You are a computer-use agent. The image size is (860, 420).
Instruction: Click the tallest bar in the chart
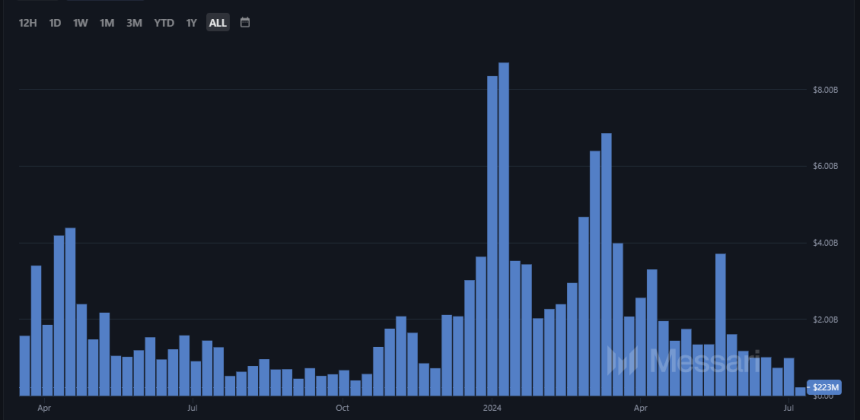pyautogui.click(x=504, y=228)
